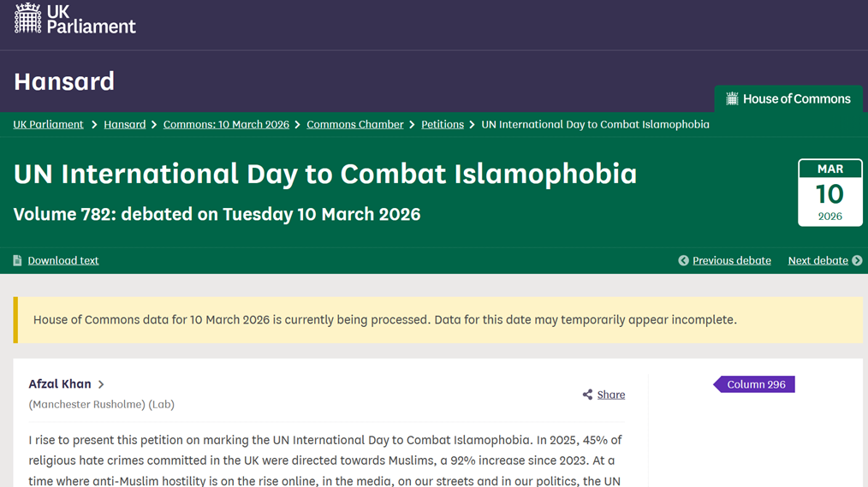Click the Next debate right arrow icon
Screen dimensions: 868x487
point(857,260)
